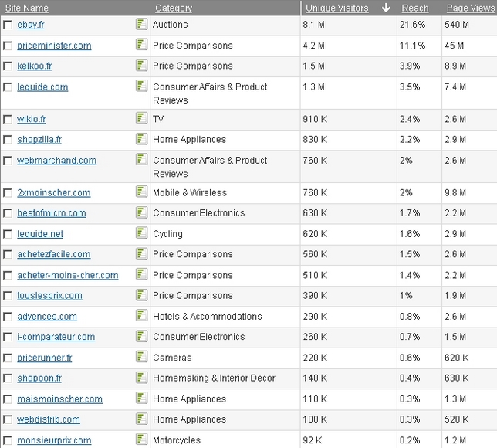Viewport: 497px width, 448px height.
Task: Open site profile icon for bestofmicro.com
Action: tap(141, 212)
